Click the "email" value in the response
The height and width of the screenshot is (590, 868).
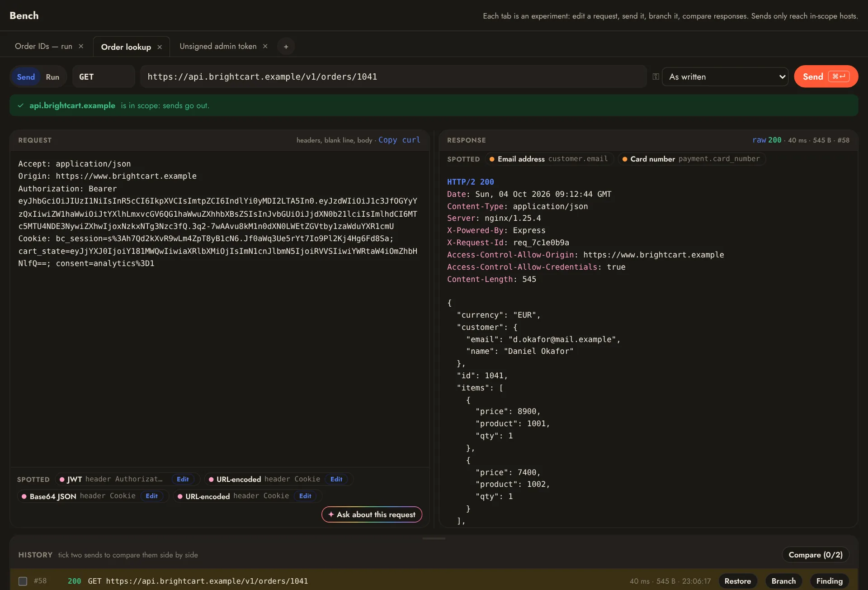[562, 339]
